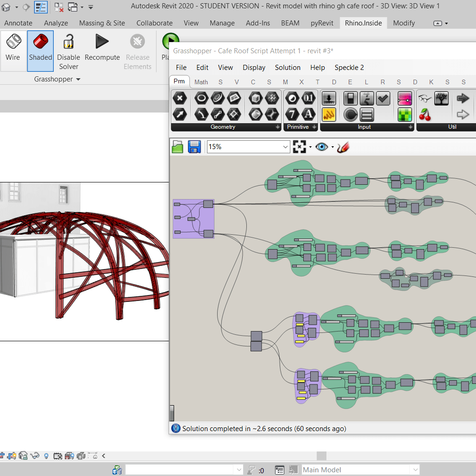Click the zoom extents button
The height and width of the screenshot is (476, 476).
300,147
